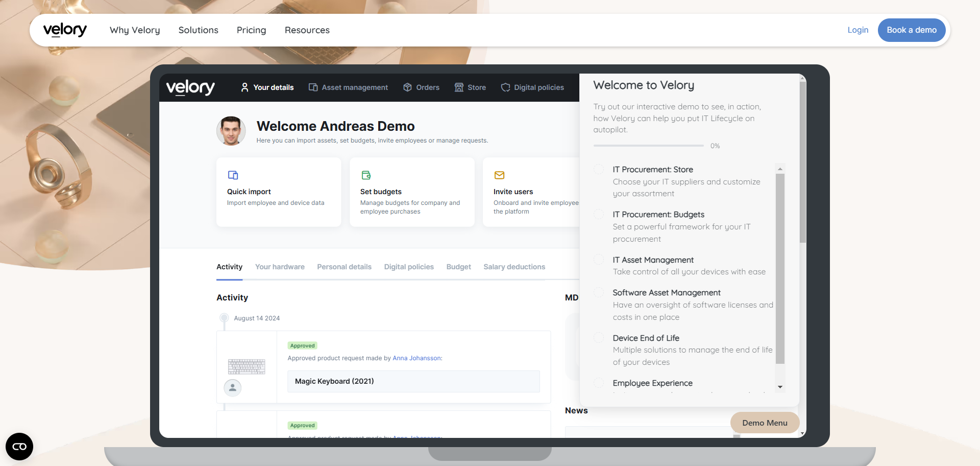Open the Resources menu
This screenshot has width=980, height=466.
[307, 30]
